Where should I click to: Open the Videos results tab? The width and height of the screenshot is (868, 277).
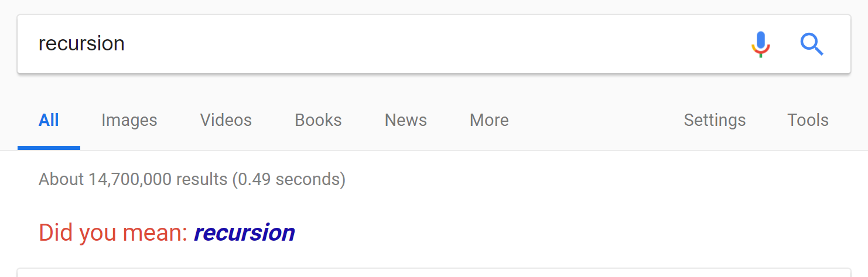[x=225, y=121]
